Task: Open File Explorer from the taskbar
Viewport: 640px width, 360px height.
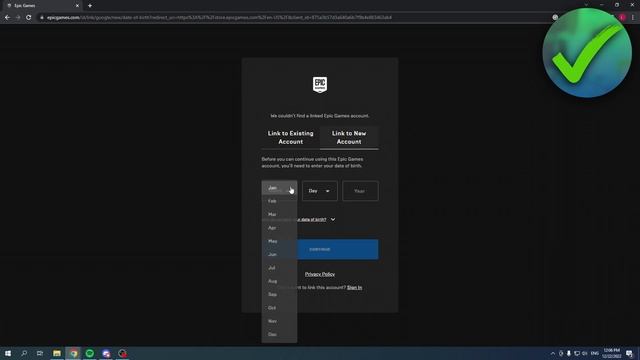Action: (57, 353)
